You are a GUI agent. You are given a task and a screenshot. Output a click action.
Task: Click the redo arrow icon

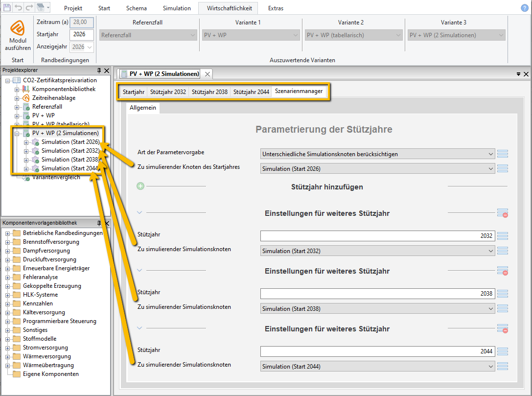(29, 7)
